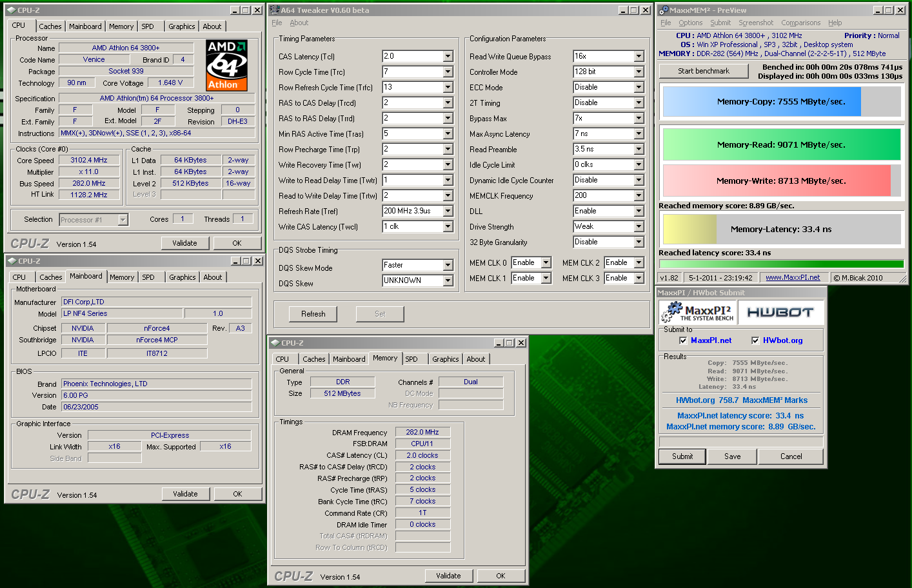Click the CPU-Z title bar icon in the top CPU window
The height and width of the screenshot is (588, 912).
point(11,10)
